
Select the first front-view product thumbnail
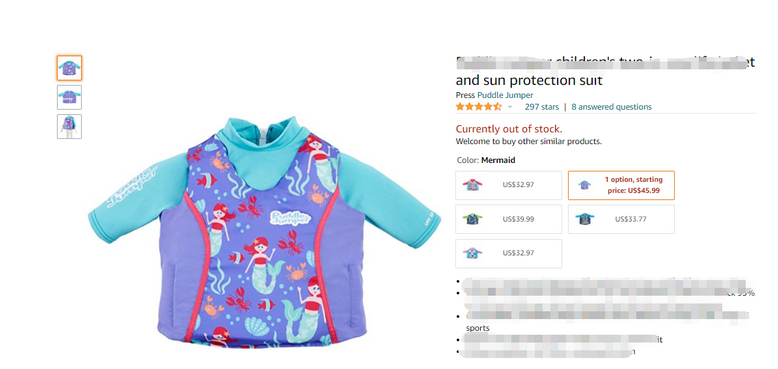69,68
